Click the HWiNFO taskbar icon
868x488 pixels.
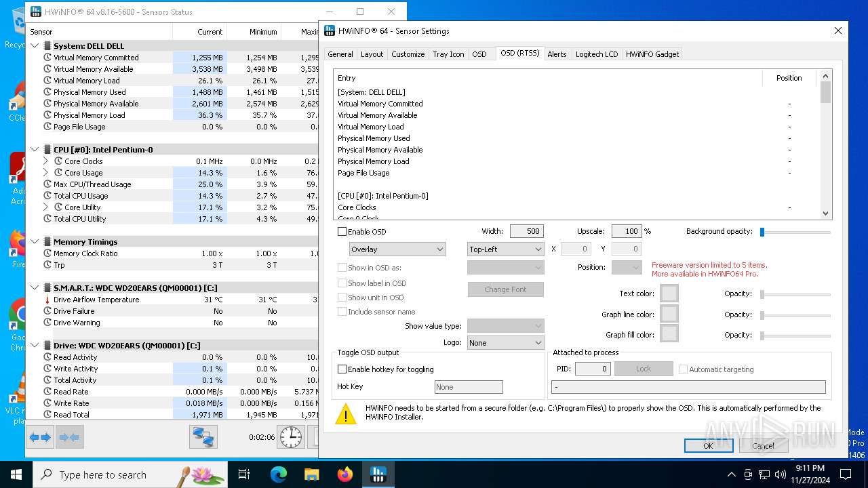(x=378, y=474)
